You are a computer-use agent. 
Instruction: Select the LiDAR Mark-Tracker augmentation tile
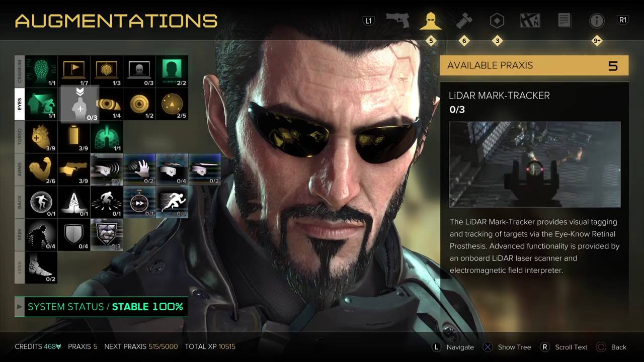(79, 104)
